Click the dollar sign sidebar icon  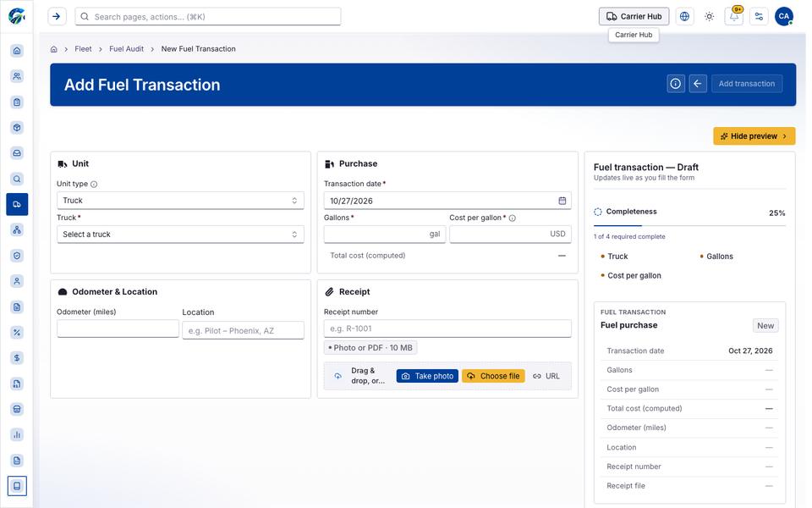point(17,357)
